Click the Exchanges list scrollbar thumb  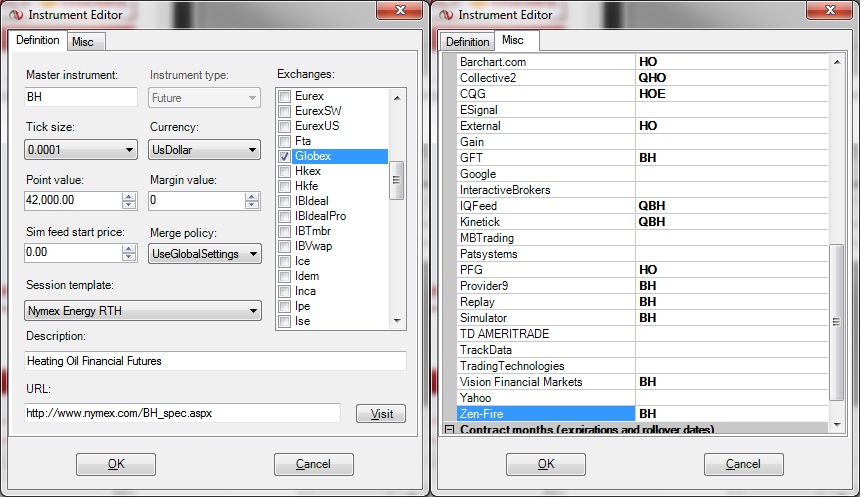tap(397, 180)
